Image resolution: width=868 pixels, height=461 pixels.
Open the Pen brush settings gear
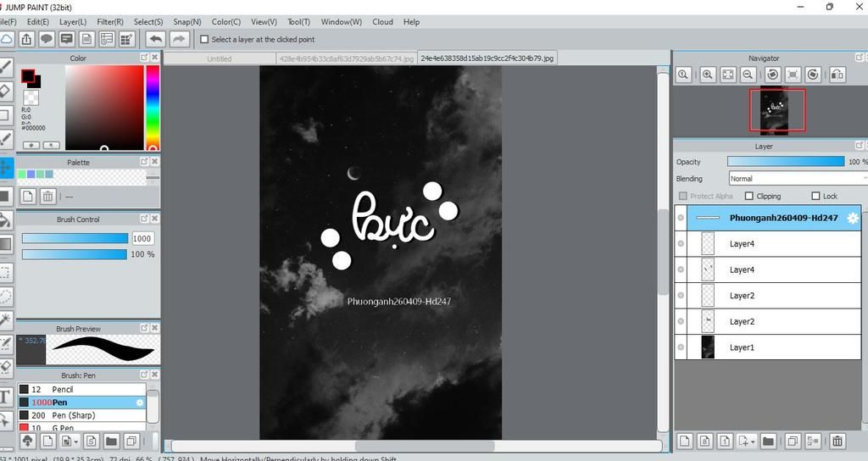pos(140,403)
